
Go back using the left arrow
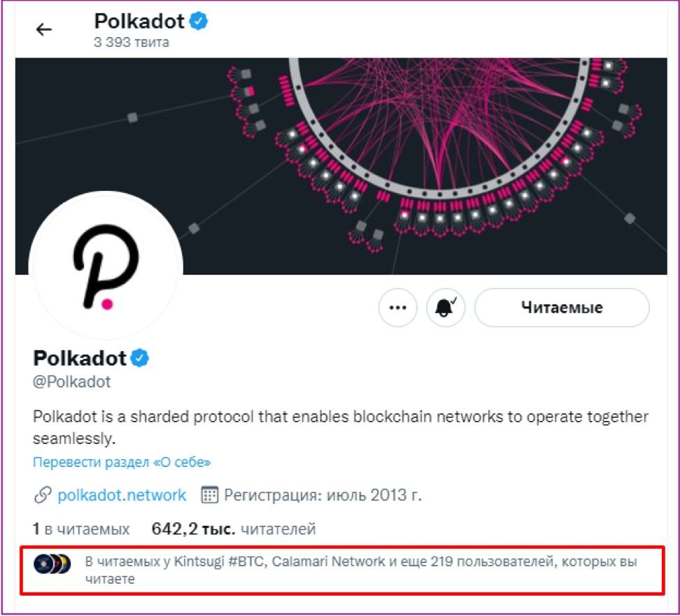tap(44, 29)
